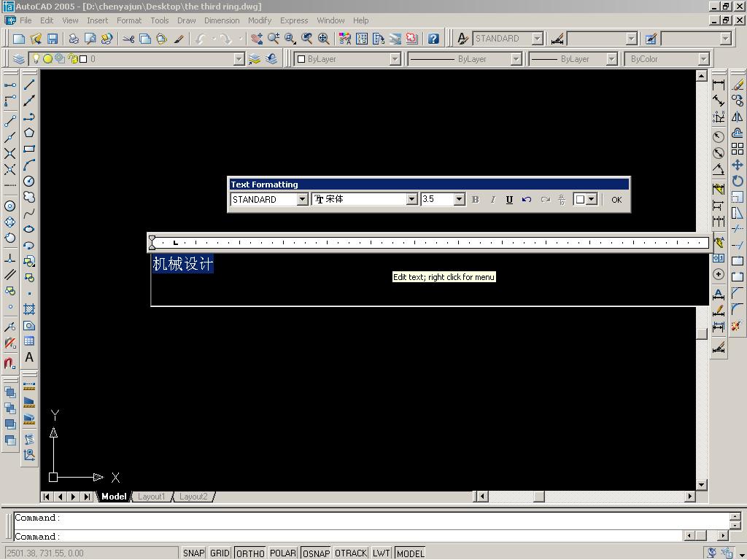Select the Spline draw tool

(29, 214)
